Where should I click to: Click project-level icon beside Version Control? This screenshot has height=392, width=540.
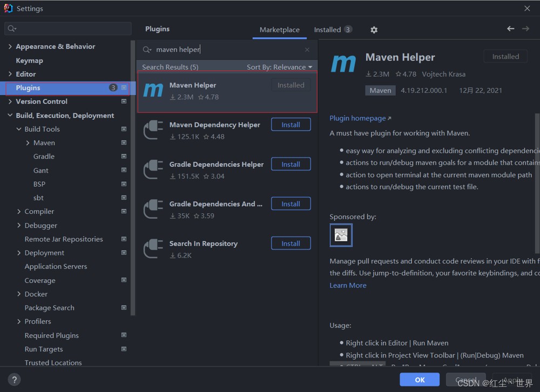[124, 102]
